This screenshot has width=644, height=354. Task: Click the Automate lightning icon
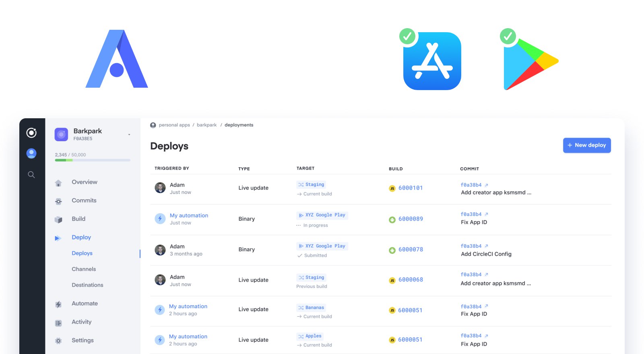(58, 305)
